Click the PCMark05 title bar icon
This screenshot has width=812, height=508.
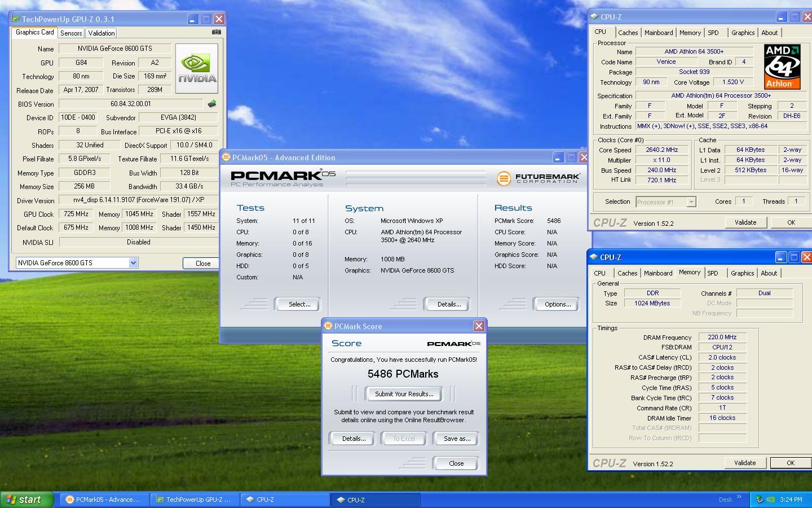(x=226, y=157)
